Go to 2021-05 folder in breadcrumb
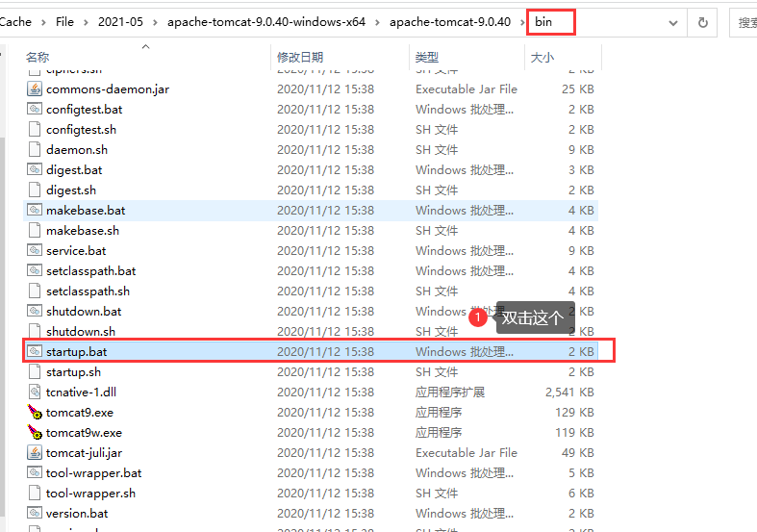Image resolution: width=757 pixels, height=532 pixels. 120,22
